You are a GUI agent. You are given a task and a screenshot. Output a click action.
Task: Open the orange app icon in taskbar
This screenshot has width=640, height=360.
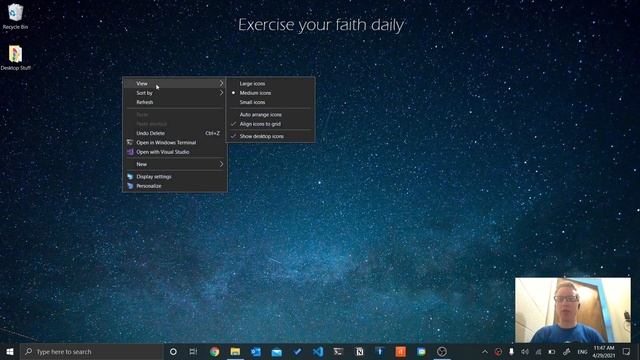[400, 351]
